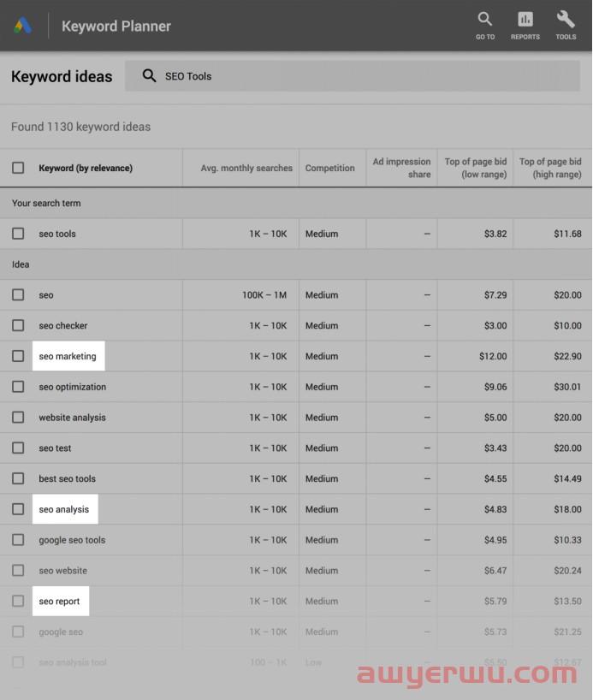The height and width of the screenshot is (700, 593).
Task: Sort by Keyword (by relevance) header
Action: pos(86,169)
